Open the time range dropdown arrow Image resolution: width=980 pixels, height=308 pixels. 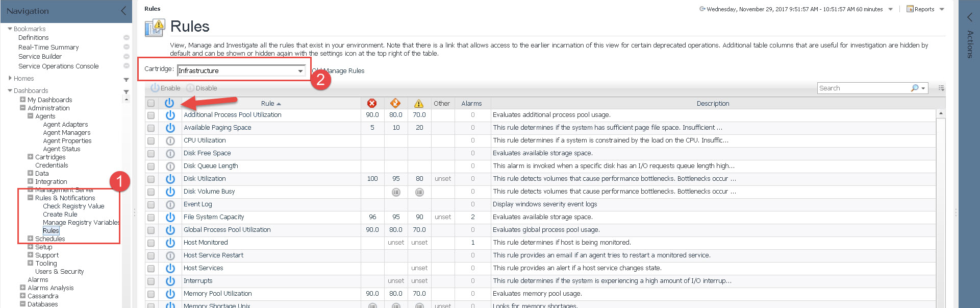click(x=891, y=9)
